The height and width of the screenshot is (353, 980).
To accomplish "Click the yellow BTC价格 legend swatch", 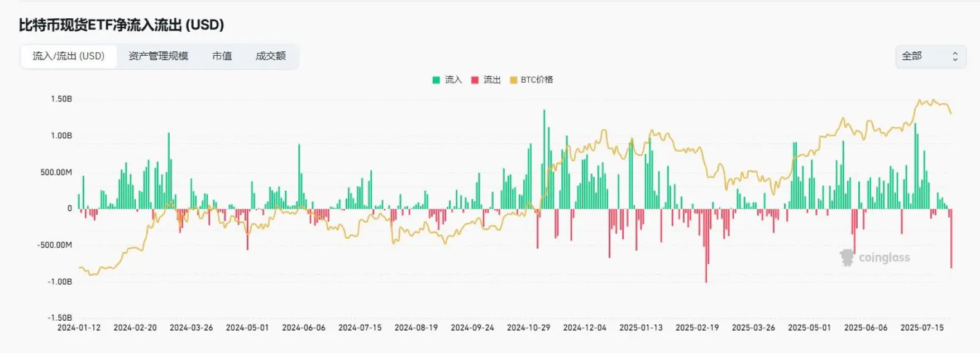I will tap(513, 80).
